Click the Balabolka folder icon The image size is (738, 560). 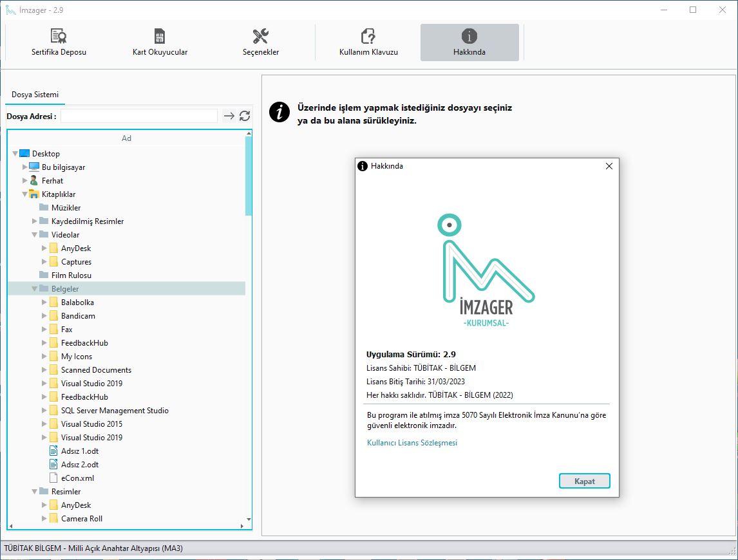pyautogui.click(x=53, y=302)
